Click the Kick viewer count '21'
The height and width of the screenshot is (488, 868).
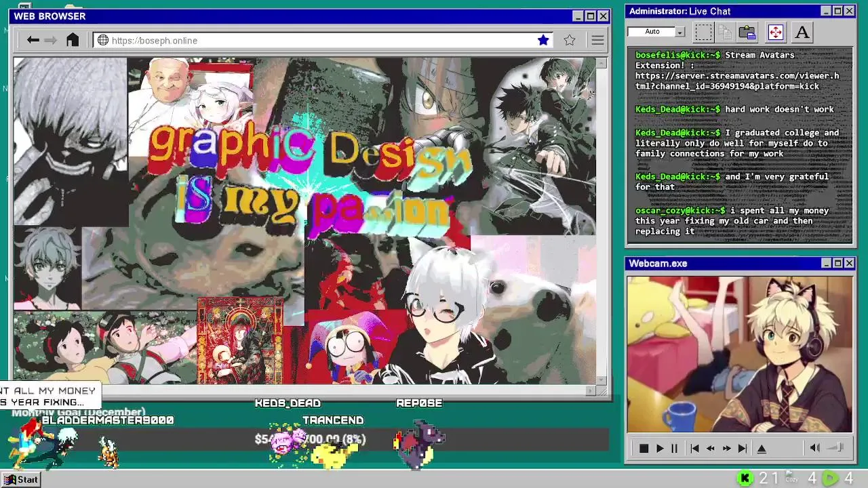[769, 479]
